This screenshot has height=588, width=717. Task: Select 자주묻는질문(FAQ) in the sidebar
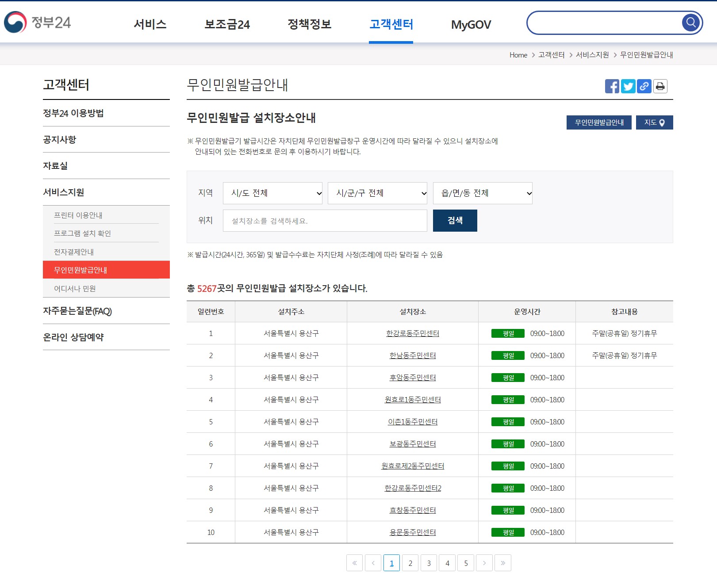(77, 311)
